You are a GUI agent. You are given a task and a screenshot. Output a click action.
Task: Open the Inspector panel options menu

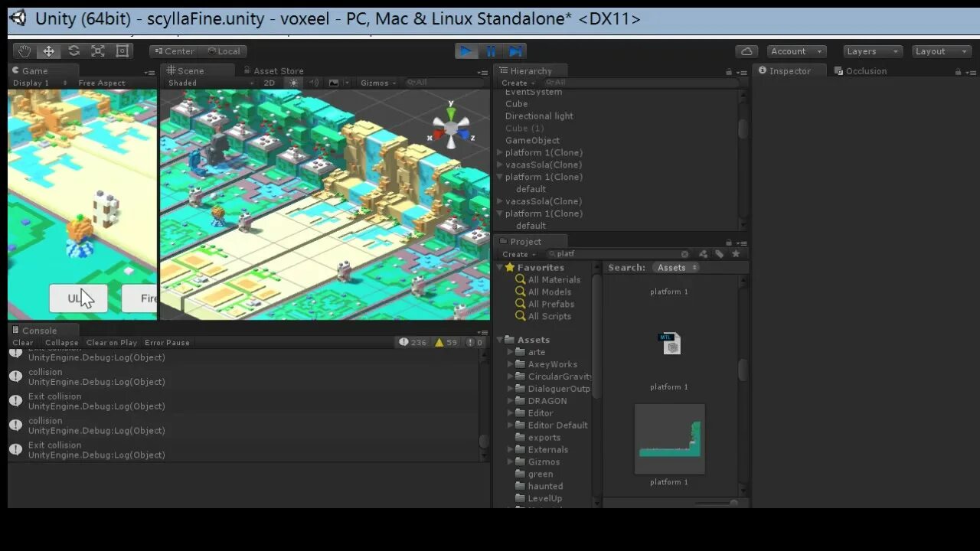coord(970,72)
